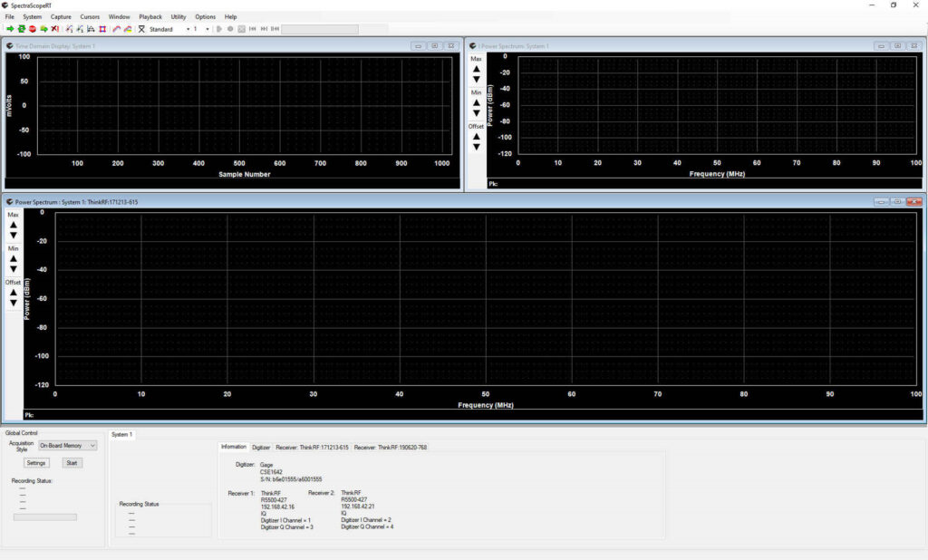Increase Max in large Power Spectrum window
The height and width of the screenshot is (560, 928).
click(x=13, y=225)
